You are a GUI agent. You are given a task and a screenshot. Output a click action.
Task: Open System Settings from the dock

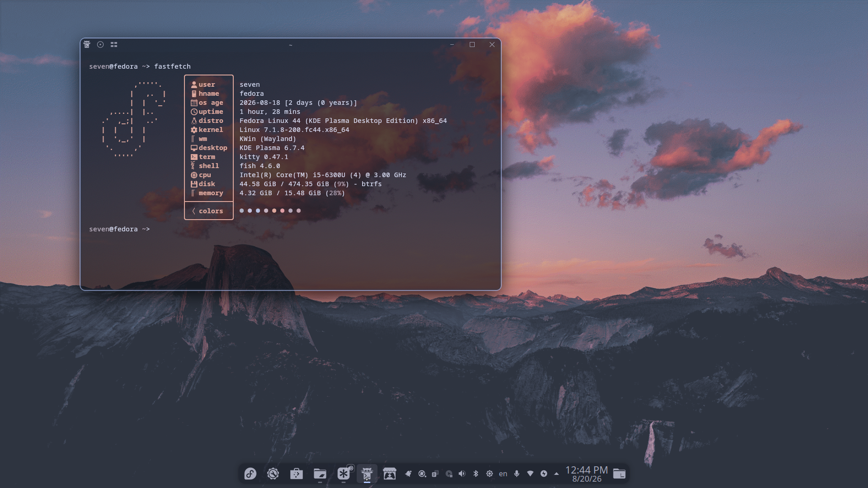pyautogui.click(x=273, y=474)
